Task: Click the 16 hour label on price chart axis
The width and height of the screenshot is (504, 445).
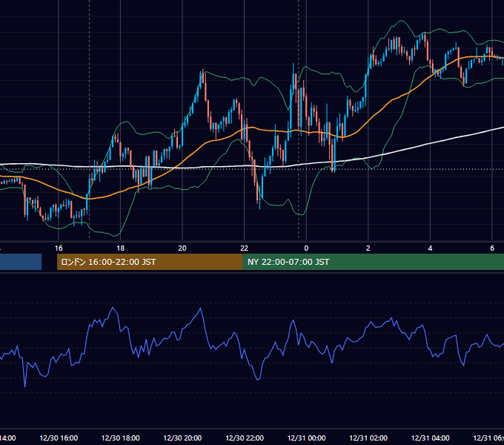Action: coord(59,248)
